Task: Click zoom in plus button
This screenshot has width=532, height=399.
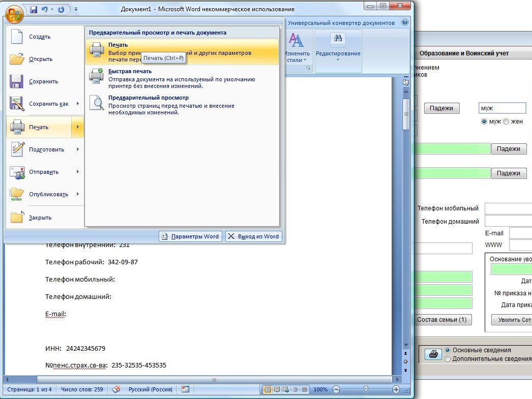Action: click(396, 389)
